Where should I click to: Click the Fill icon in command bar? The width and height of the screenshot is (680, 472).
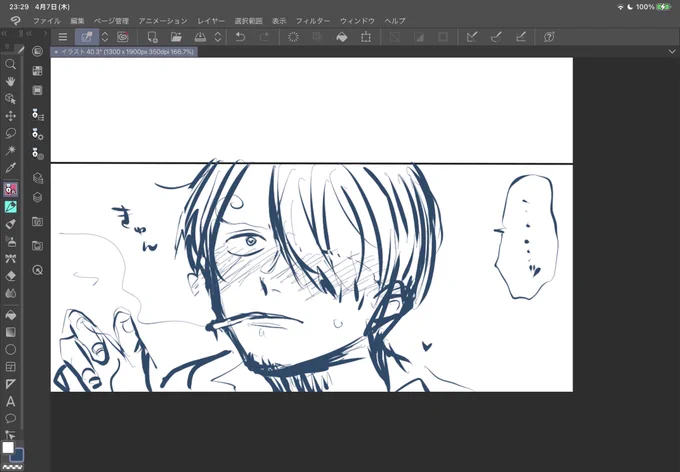pos(342,37)
